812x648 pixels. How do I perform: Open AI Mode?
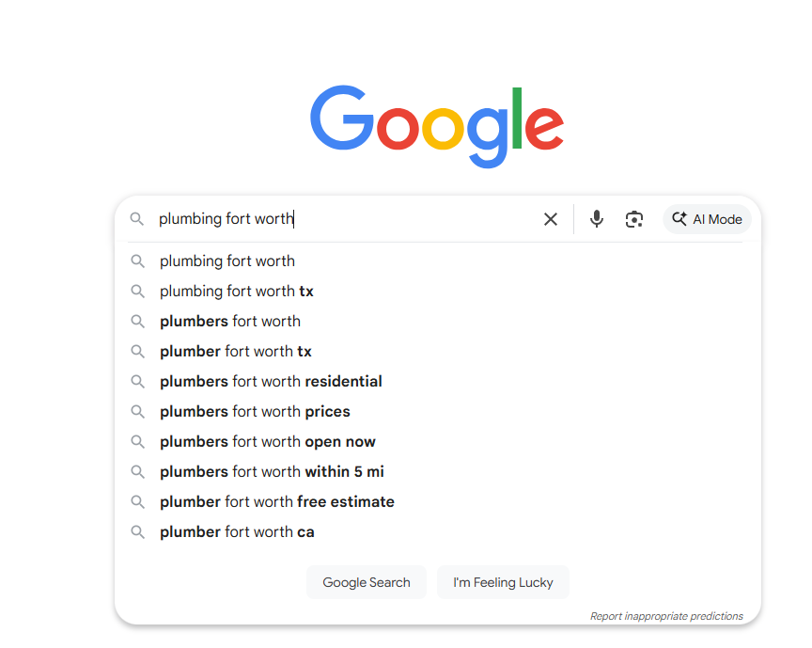[x=707, y=218]
